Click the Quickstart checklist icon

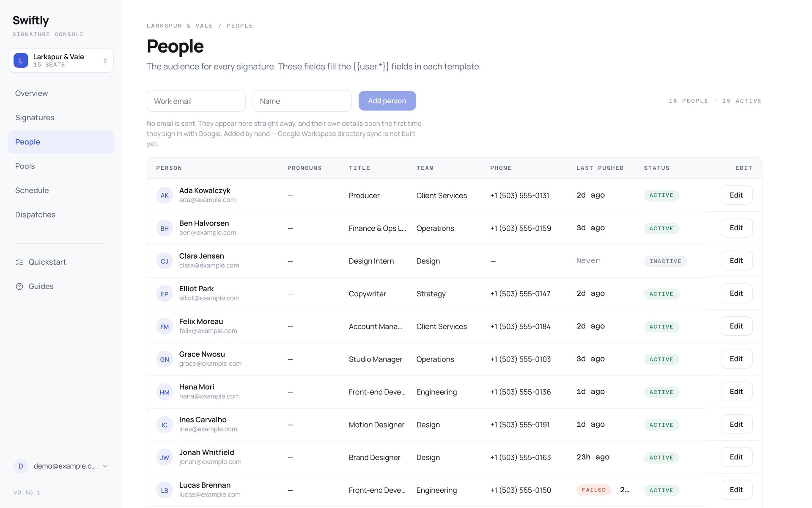19,262
